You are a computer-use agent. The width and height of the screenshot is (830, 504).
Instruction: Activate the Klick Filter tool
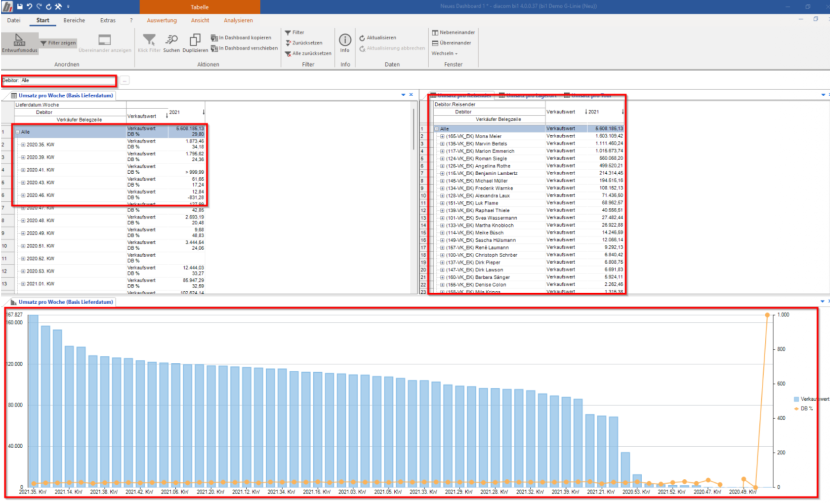click(149, 43)
